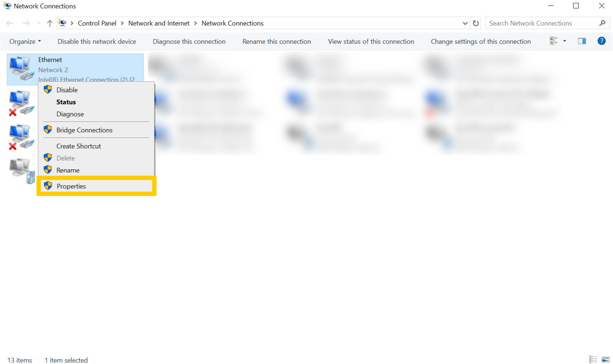613x364 pixels.
Task: Click the first breadcrumb chevron before Control Panel
Action: 72,23
